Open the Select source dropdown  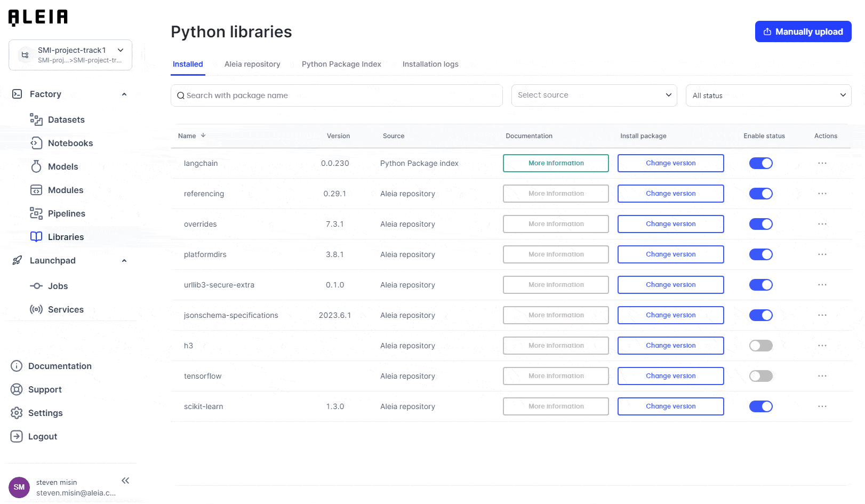pos(594,95)
